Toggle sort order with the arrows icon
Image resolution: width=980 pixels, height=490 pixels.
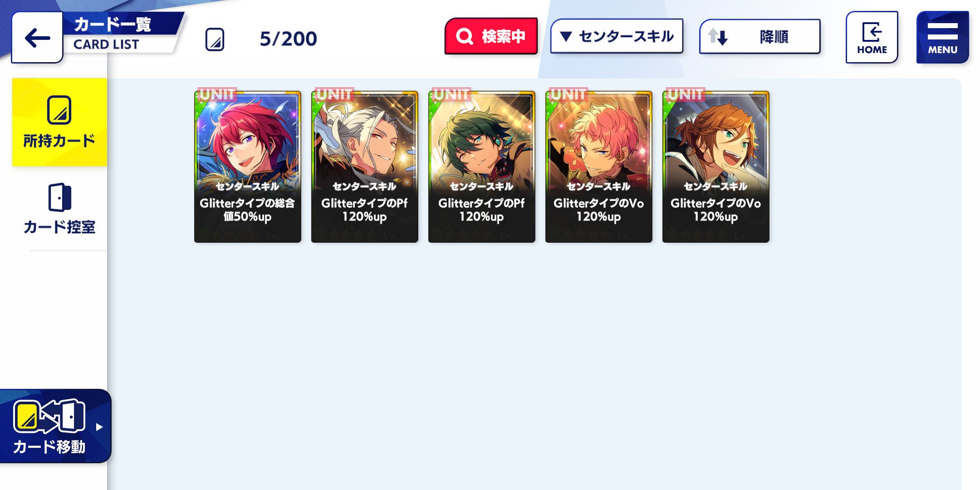coord(718,37)
